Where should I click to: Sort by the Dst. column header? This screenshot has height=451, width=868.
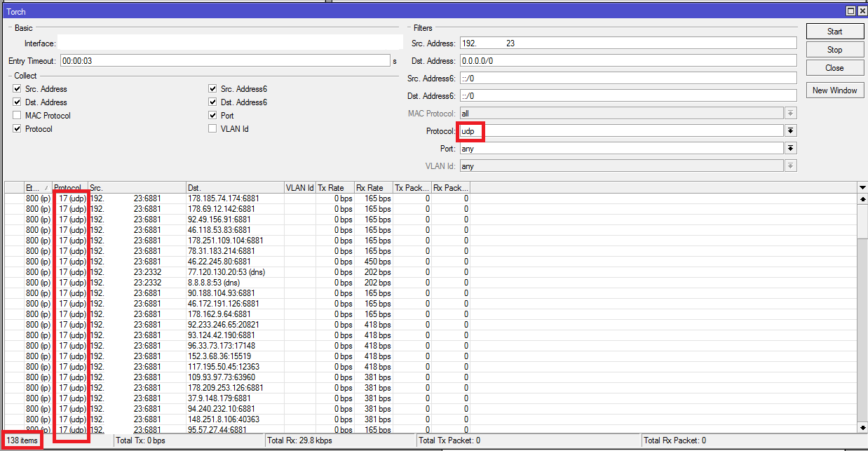tap(235, 188)
